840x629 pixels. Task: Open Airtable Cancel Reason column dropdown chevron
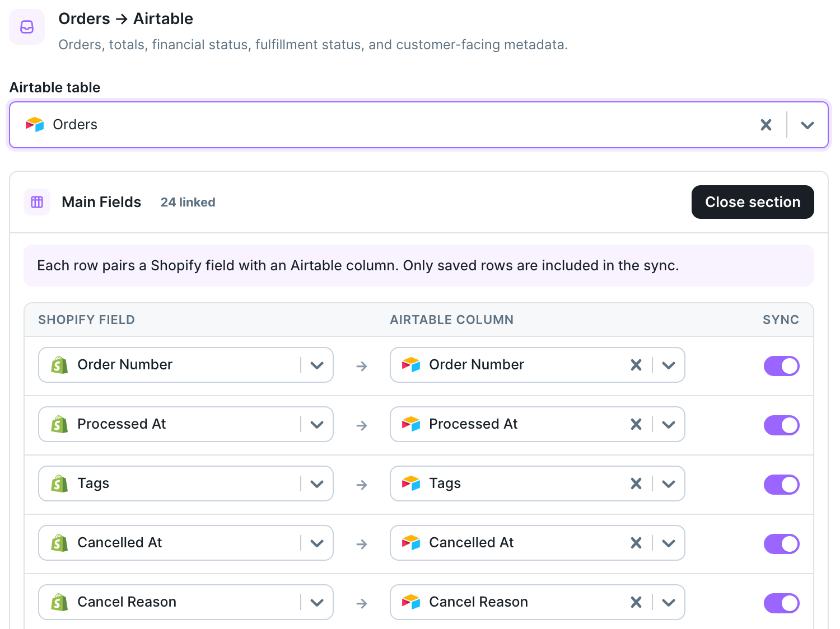click(x=669, y=603)
